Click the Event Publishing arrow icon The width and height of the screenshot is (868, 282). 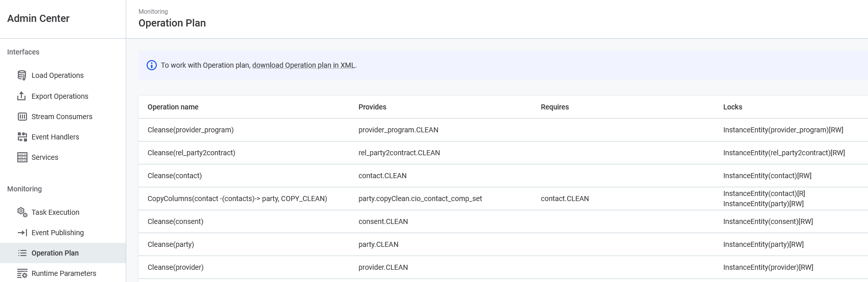pyautogui.click(x=22, y=233)
